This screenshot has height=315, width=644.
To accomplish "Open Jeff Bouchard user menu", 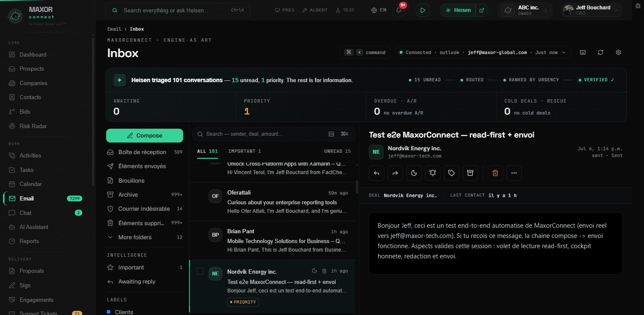I will (x=591, y=10).
